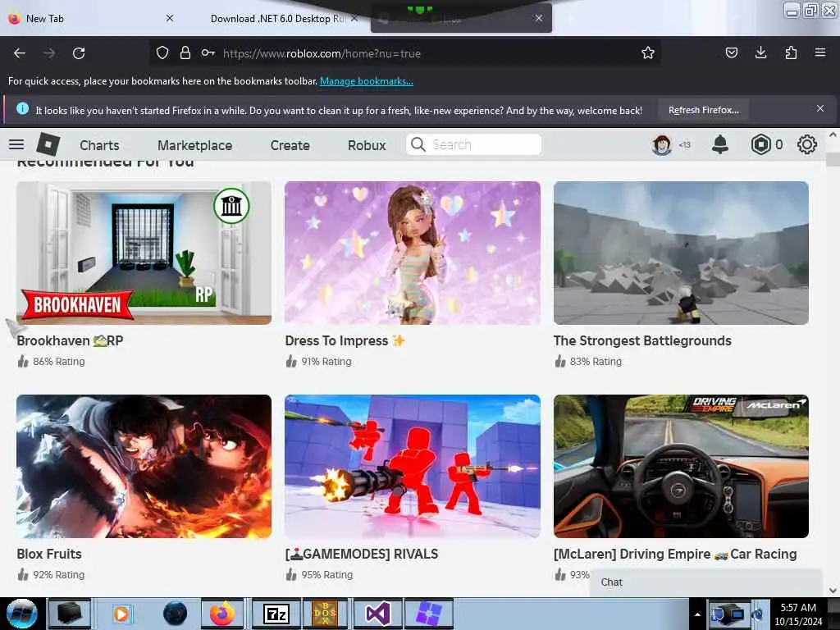Click the Driving Empire Car Racing title
Viewport: 840px width, 630px height.
click(676, 554)
